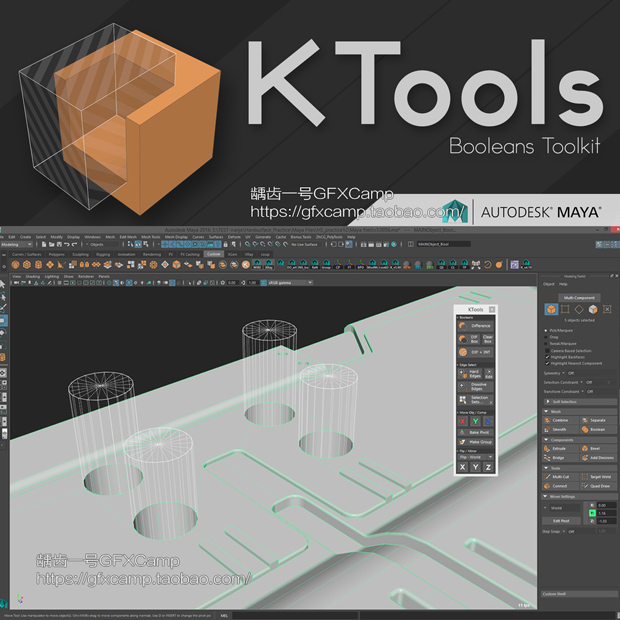
Task: Click Combine in the Mesh section
Action: (560, 420)
